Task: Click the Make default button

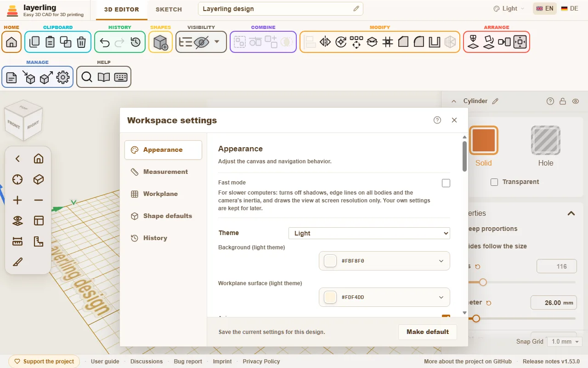Action: pos(428,332)
